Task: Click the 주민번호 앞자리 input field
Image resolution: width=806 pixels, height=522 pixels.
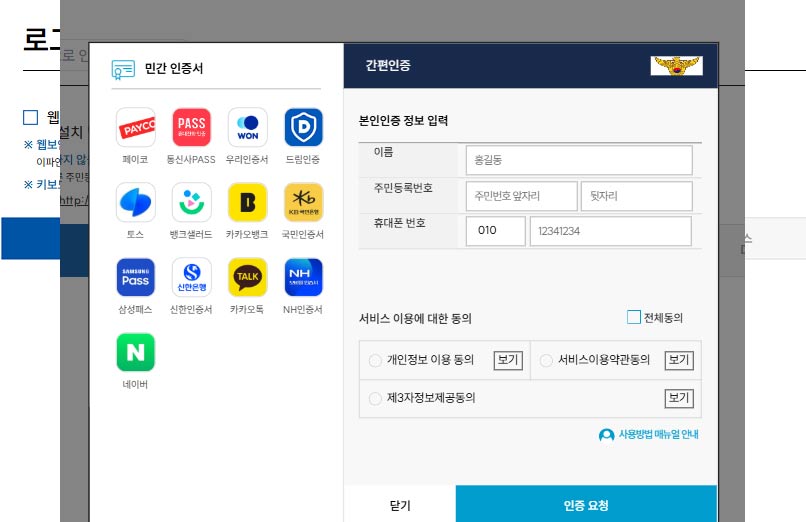Action: pos(521,196)
